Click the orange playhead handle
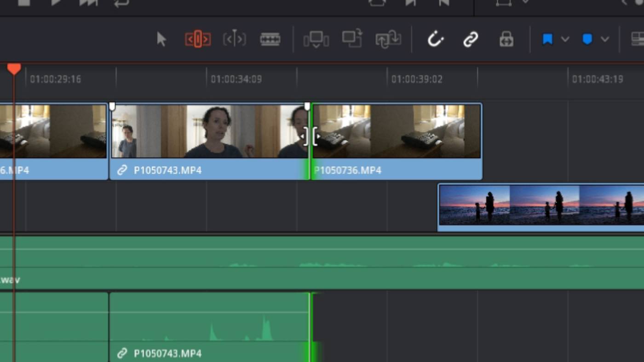The height and width of the screenshot is (362, 644). (14, 69)
